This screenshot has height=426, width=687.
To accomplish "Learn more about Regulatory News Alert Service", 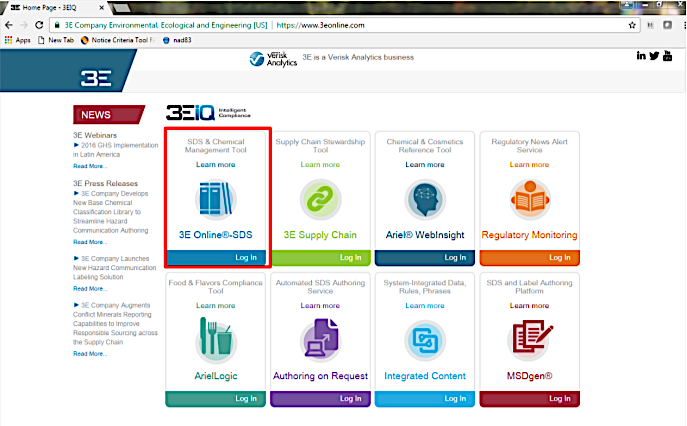I will point(529,164).
